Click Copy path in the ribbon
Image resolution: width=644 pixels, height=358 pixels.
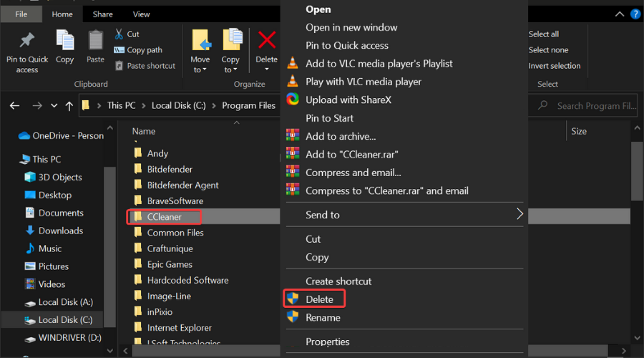click(138, 49)
